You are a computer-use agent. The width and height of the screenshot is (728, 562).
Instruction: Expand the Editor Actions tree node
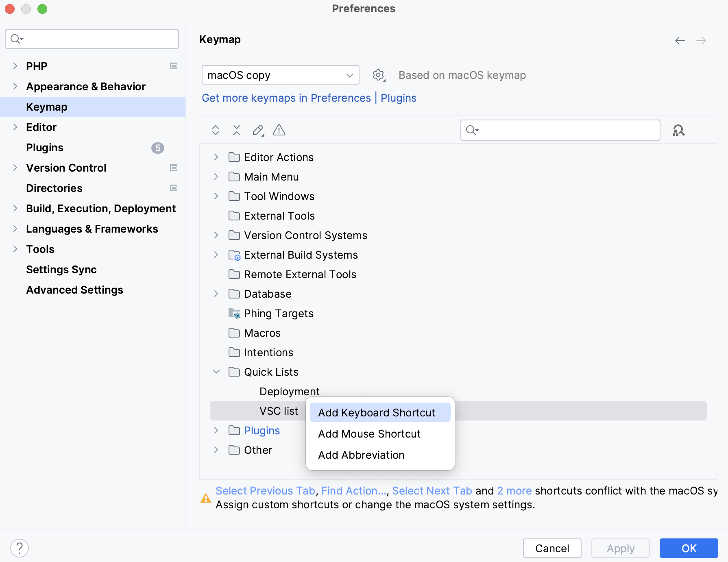click(216, 157)
